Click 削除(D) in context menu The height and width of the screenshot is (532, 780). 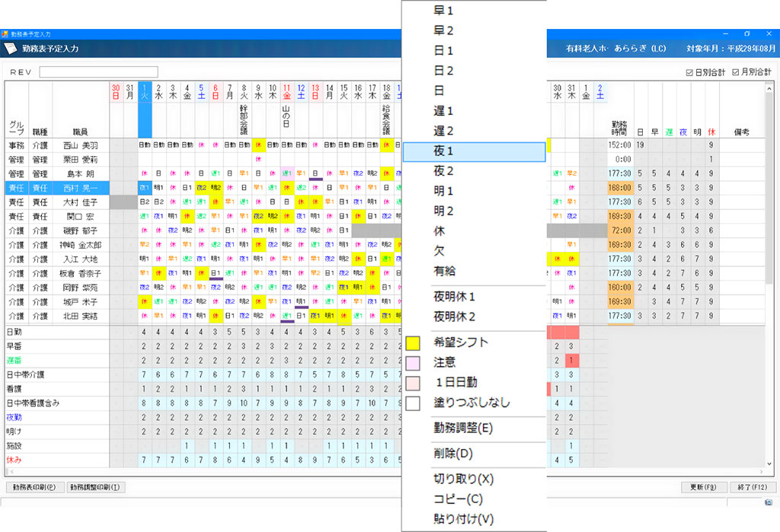[x=474, y=454]
